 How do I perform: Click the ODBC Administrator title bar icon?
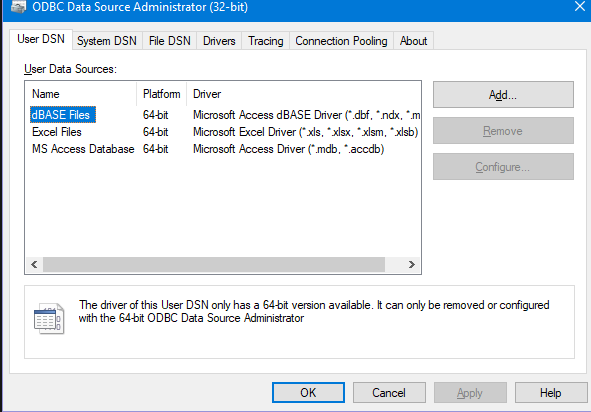[18, 6]
